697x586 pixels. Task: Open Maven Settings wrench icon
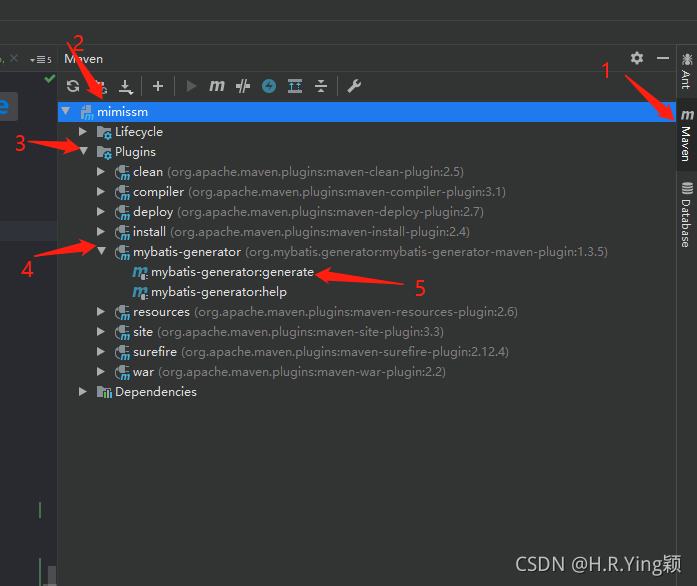[x=354, y=86]
